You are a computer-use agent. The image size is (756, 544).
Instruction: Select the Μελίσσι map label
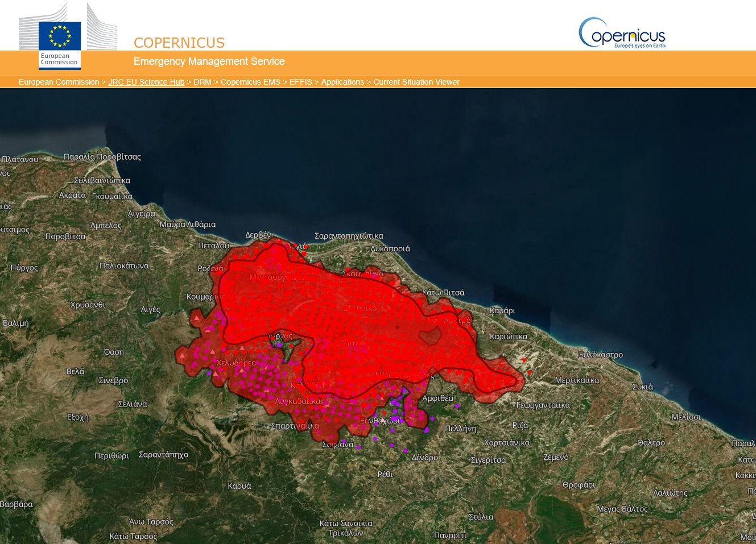coord(686,417)
